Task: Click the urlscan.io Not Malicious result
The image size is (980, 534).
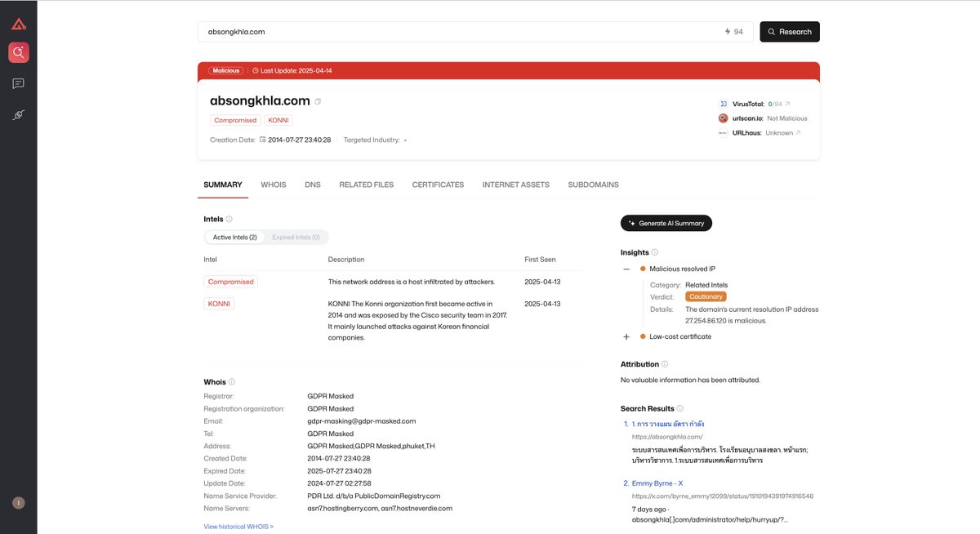Action: 787,118
